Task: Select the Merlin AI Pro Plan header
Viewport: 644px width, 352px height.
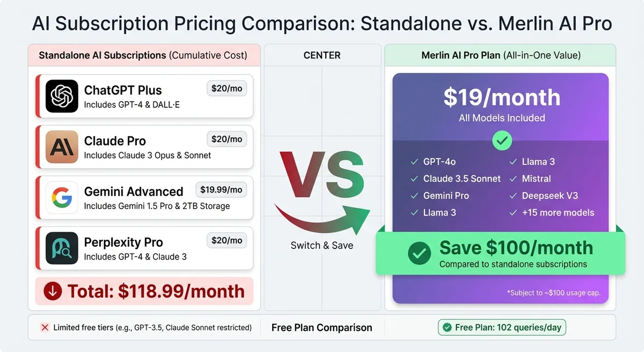Action: (x=500, y=55)
